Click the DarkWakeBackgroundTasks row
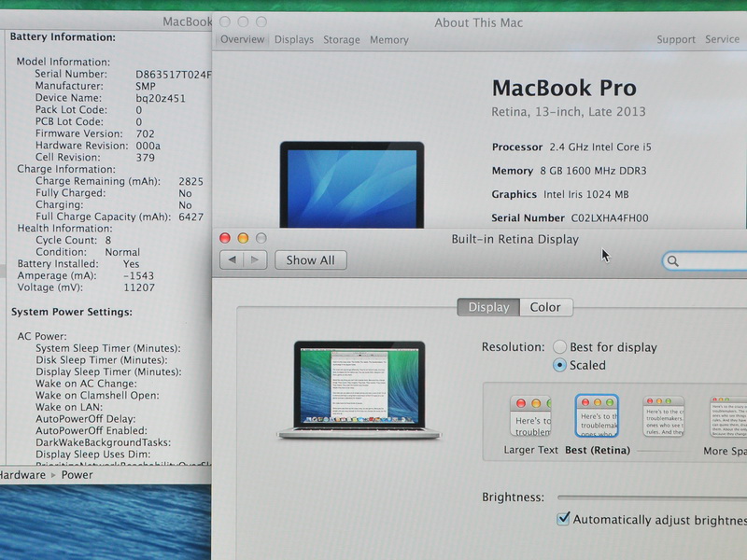747x560 pixels. click(103, 442)
